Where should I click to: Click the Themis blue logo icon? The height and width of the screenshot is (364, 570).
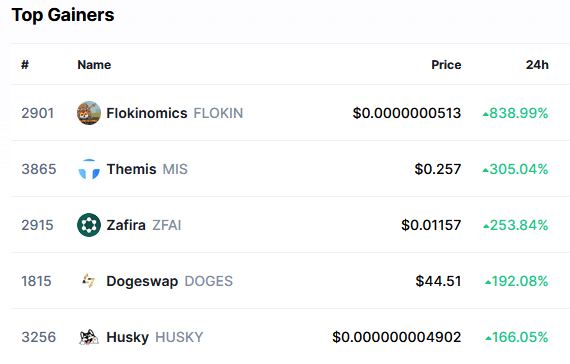click(x=89, y=169)
